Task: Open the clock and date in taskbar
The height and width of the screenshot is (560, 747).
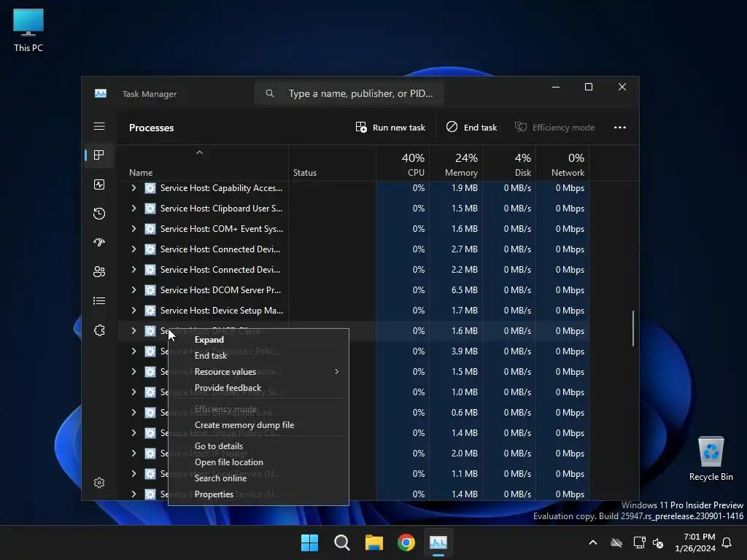Action: [695, 542]
